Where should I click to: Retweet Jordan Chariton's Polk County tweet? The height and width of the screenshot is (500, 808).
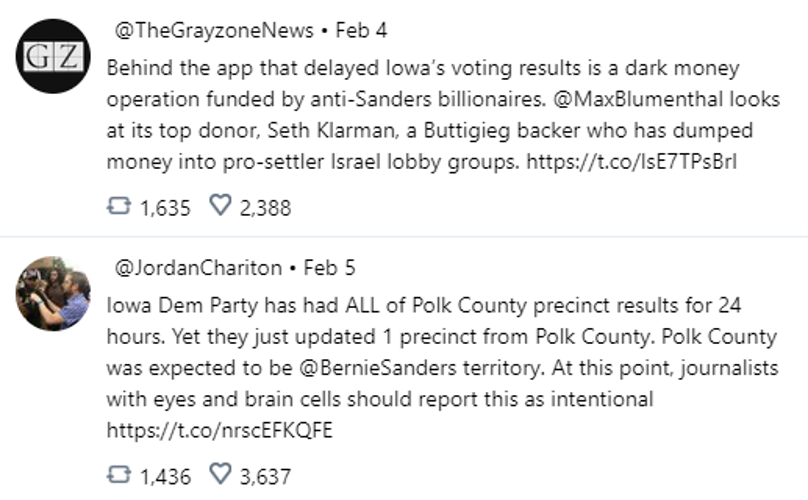coord(119,475)
